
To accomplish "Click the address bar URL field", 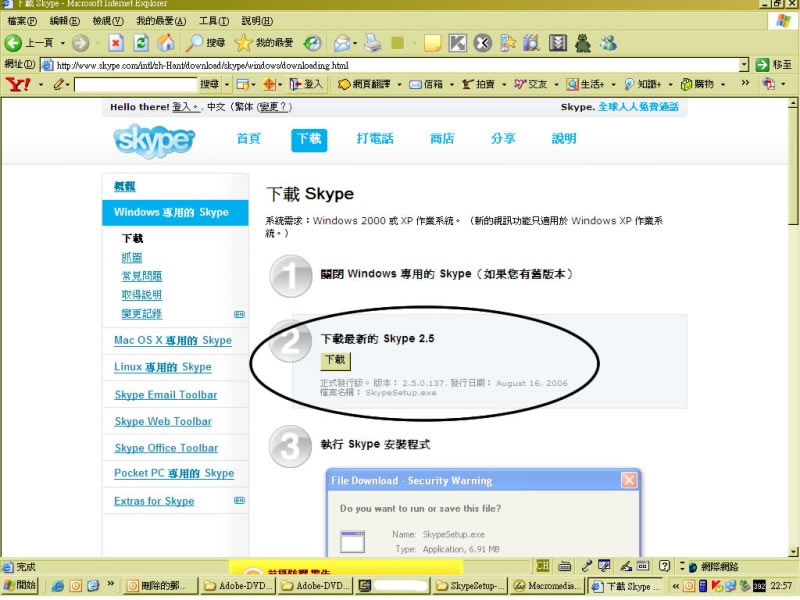I will (390, 65).
